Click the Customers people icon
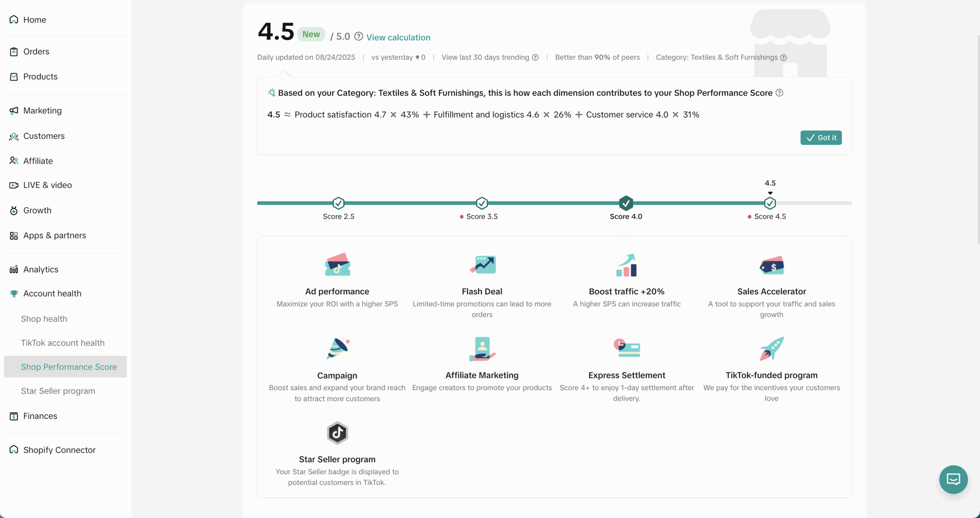The image size is (980, 518). (14, 136)
